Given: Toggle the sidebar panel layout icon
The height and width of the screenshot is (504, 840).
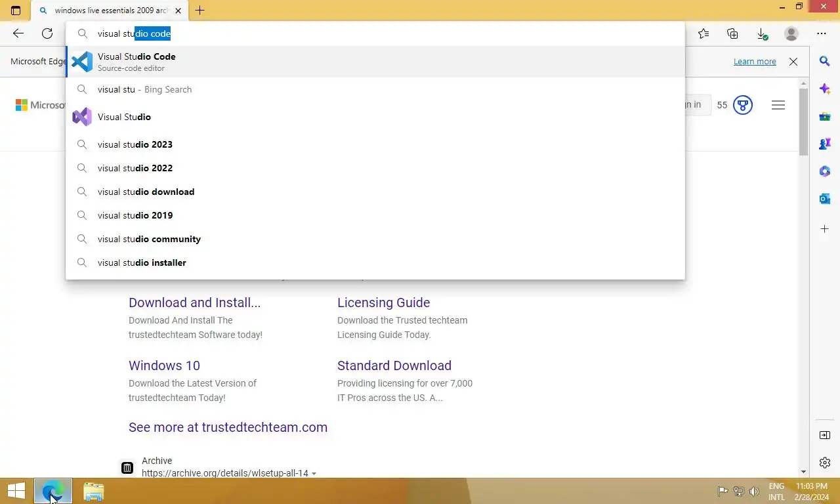Looking at the screenshot, I should [x=825, y=435].
